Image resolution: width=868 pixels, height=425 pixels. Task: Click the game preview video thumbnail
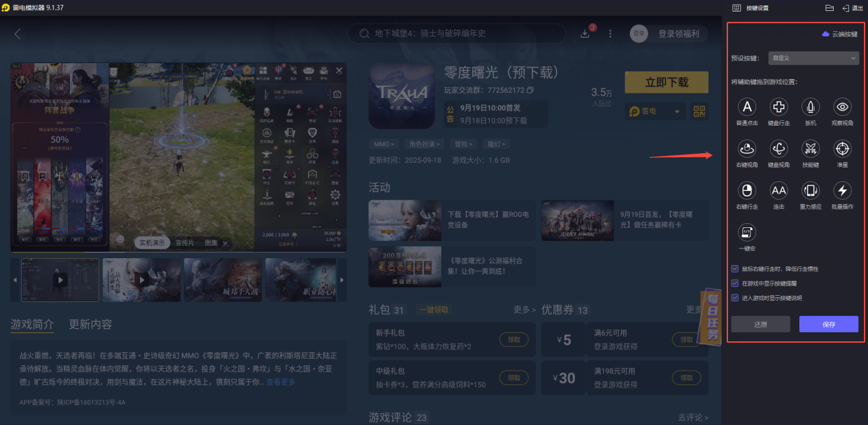[x=60, y=279]
